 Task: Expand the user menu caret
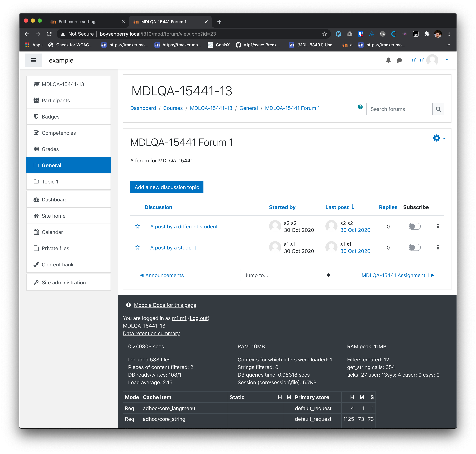point(446,60)
